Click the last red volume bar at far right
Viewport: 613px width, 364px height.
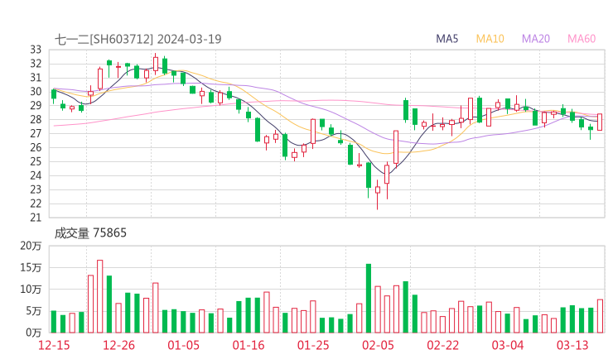(600, 316)
